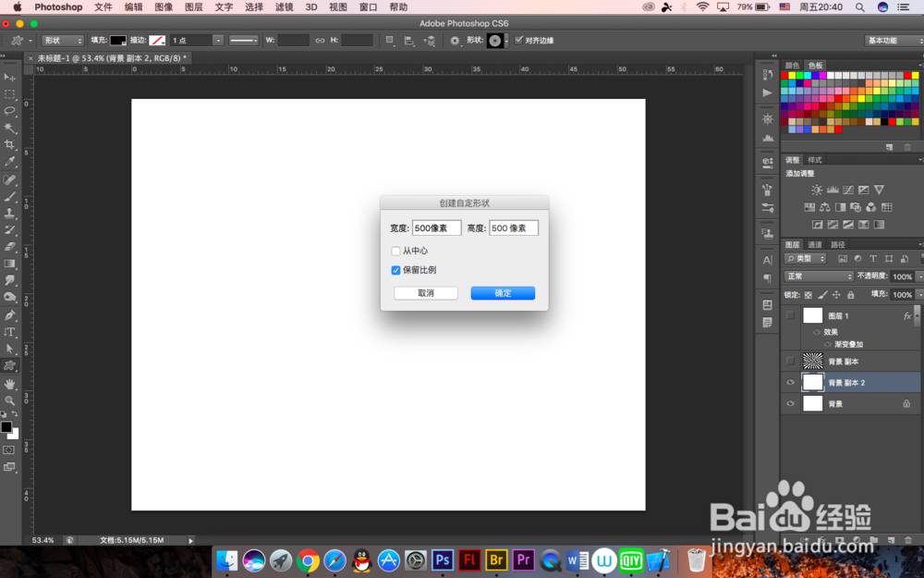
Task: Select the Magic Wand tool
Action: click(x=9, y=128)
